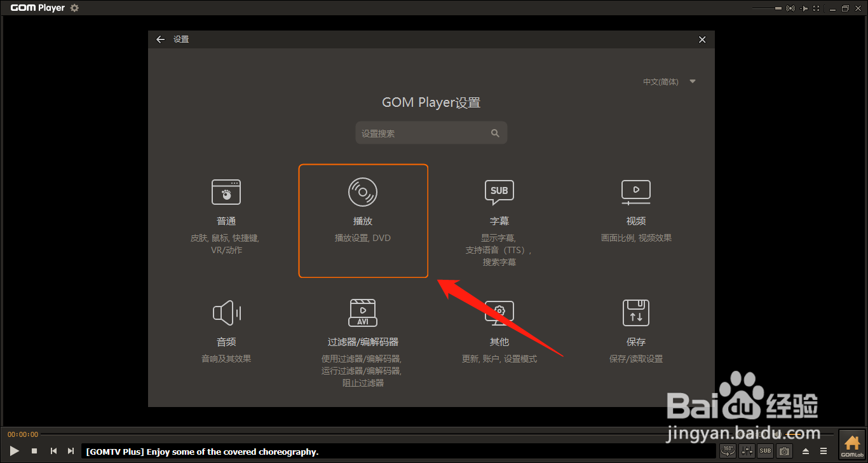Image resolution: width=868 pixels, height=463 pixels.
Task: Open the 中文(简体) language dropdown
Action: 670,81
